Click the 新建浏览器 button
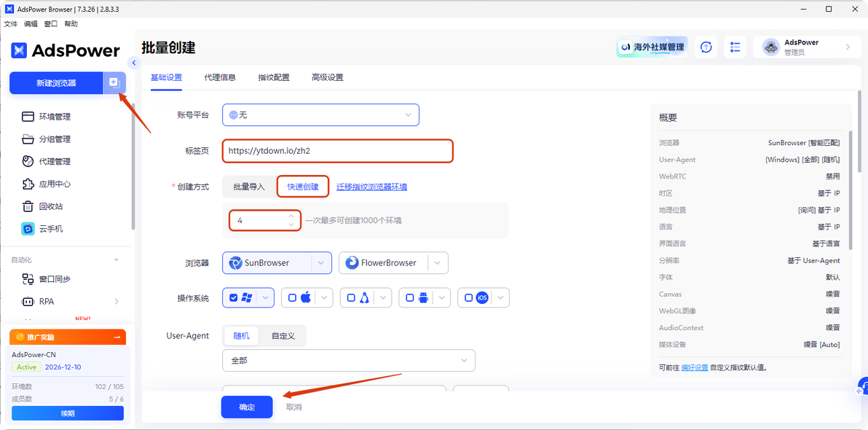The width and height of the screenshot is (868, 430). tap(56, 83)
